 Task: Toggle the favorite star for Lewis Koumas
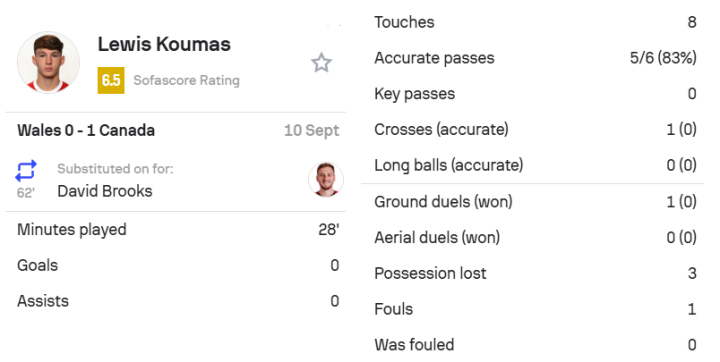click(321, 63)
